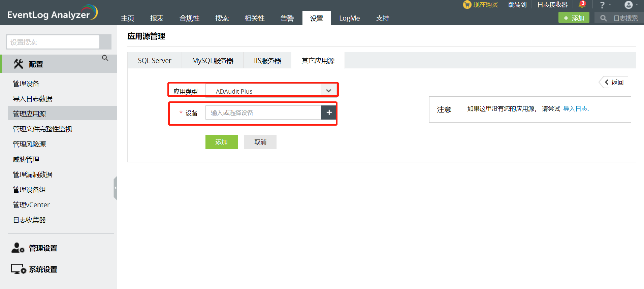The width and height of the screenshot is (644, 289).
Task: Open the user account avatar menu
Action: coord(629,5)
